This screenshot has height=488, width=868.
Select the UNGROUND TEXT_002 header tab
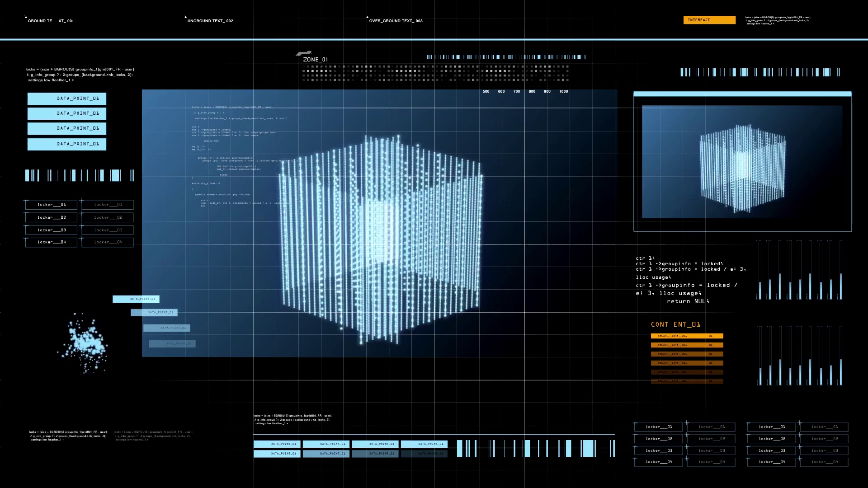click(x=210, y=21)
